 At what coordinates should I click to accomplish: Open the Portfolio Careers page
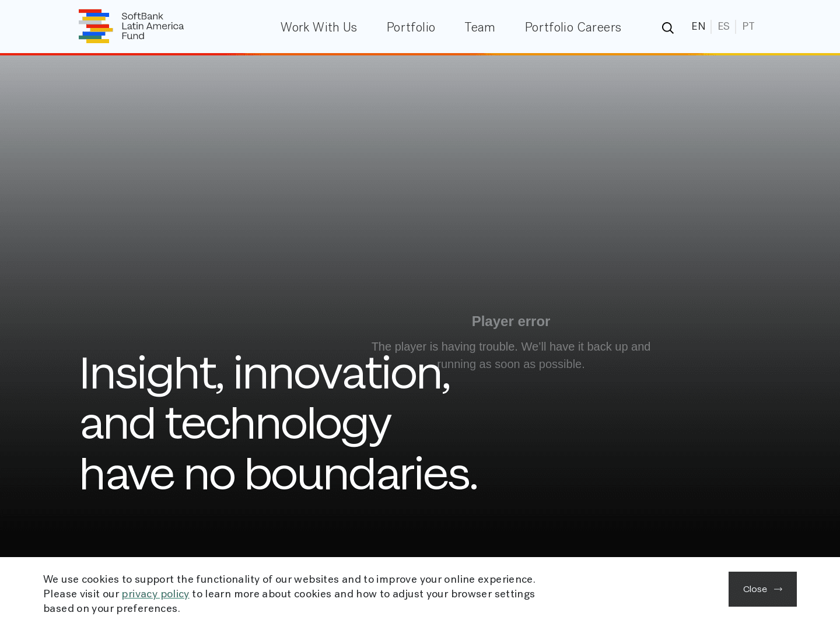pyautogui.click(x=573, y=27)
